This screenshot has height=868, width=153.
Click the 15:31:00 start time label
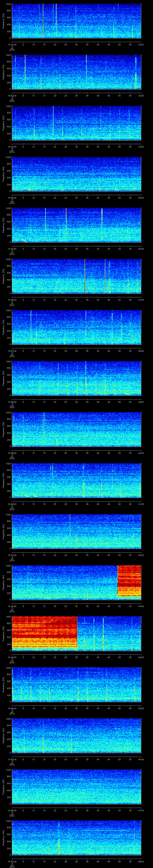(12, 44)
